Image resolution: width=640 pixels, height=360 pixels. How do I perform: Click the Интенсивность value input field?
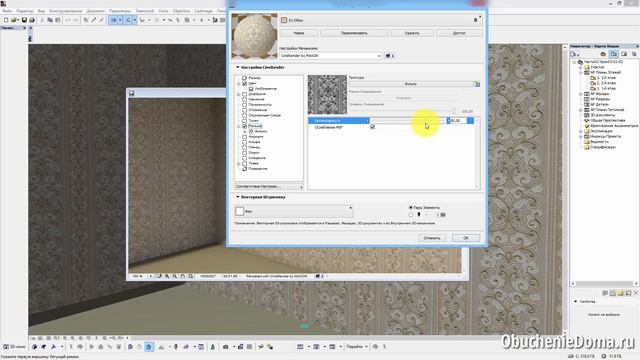coord(458,121)
